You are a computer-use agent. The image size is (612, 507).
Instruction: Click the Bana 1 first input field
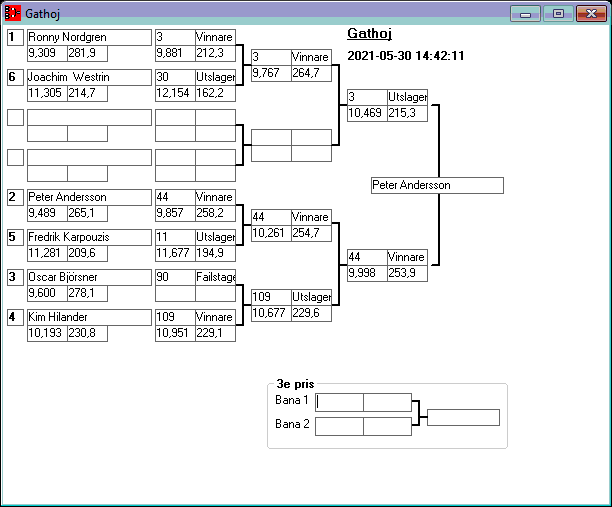tap(340, 402)
